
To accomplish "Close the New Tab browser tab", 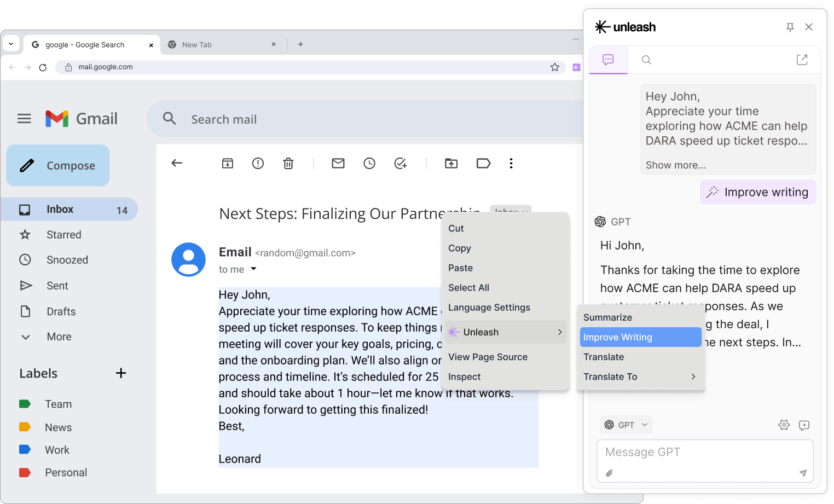I will [x=274, y=44].
